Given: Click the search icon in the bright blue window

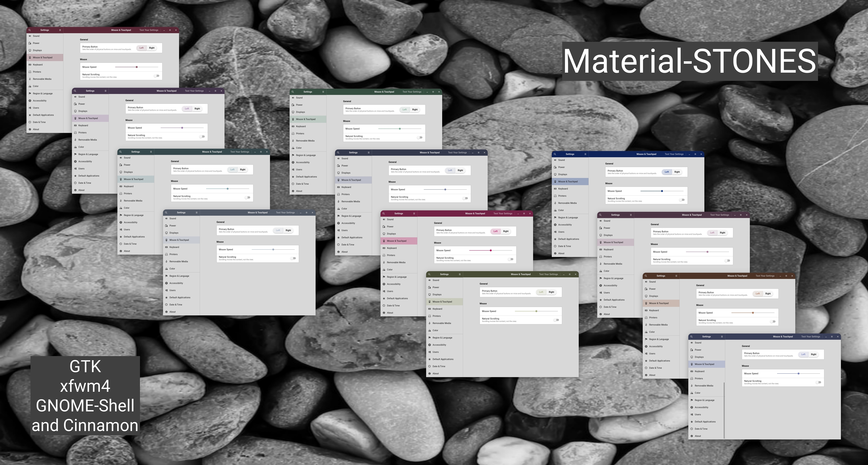Looking at the screenshot, I should pyautogui.click(x=555, y=154).
